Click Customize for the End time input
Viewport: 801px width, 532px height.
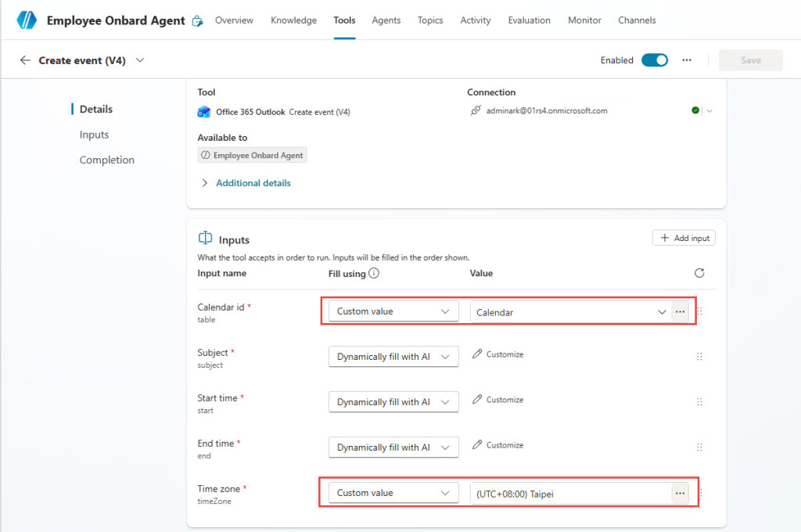(498, 445)
